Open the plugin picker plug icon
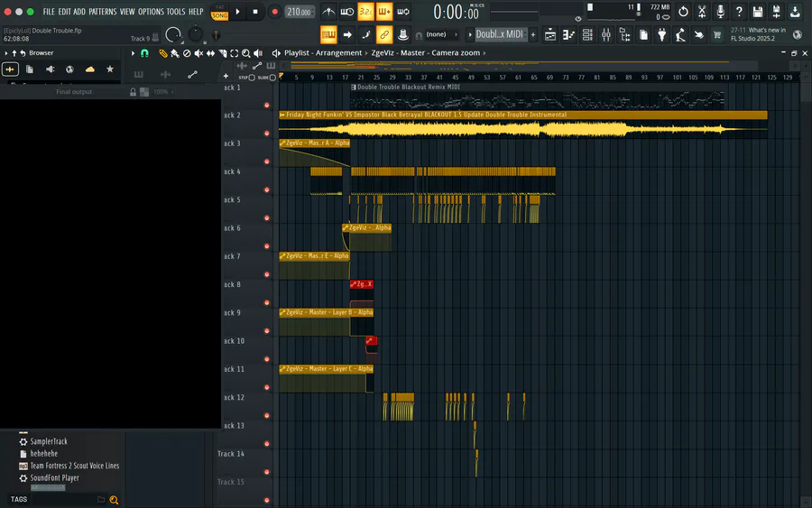Screen dimensions: 812x508 pos(662,34)
